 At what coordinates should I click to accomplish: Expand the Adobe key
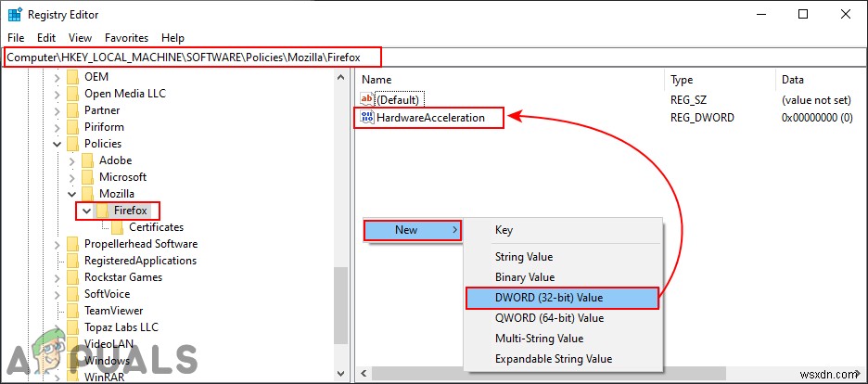72,160
